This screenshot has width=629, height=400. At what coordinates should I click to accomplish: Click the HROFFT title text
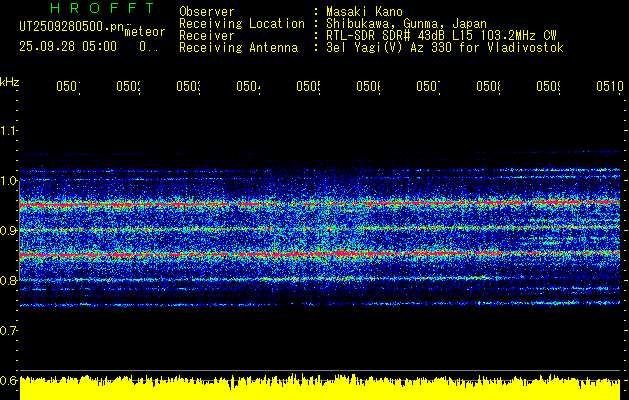pos(103,8)
